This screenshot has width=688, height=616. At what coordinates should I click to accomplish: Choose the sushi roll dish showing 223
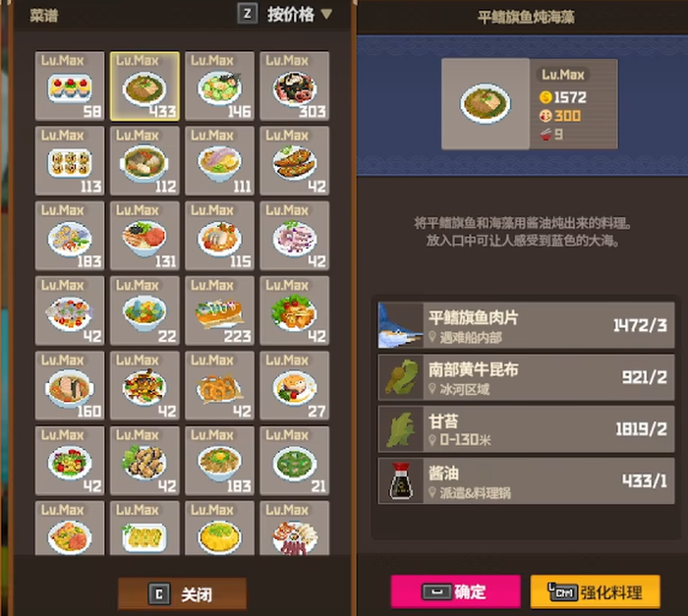click(x=219, y=310)
